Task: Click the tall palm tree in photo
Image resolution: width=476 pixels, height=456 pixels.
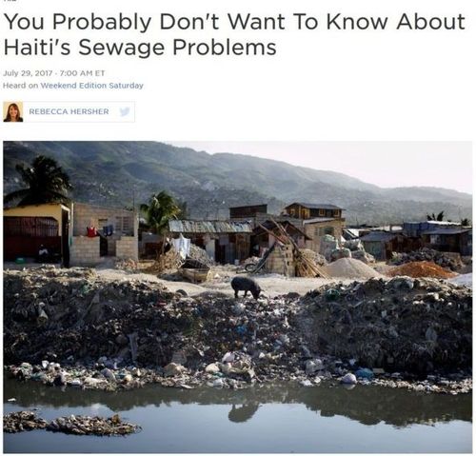Action: (40, 181)
